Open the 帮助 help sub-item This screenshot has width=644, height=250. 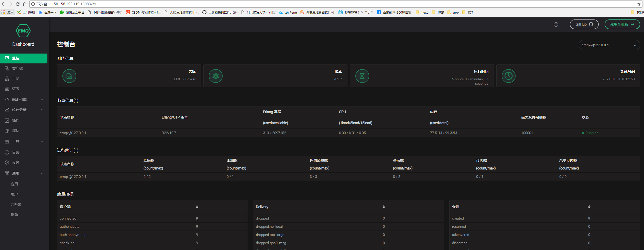(x=14, y=215)
